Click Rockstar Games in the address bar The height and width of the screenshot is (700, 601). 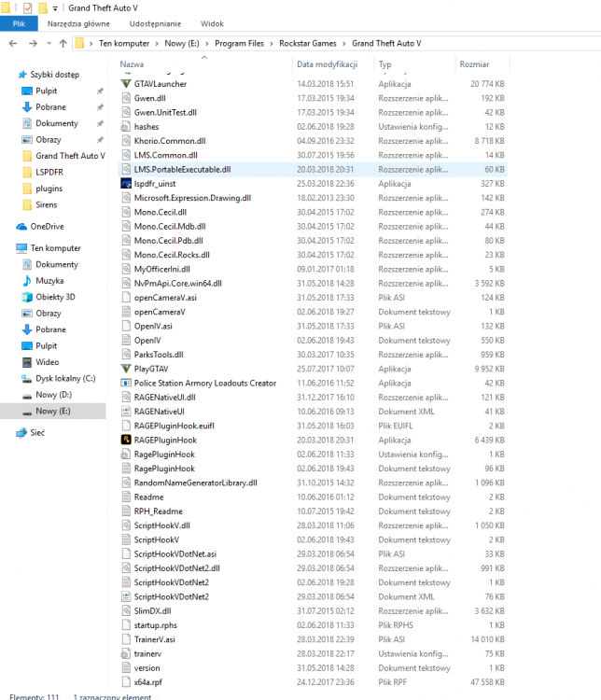308,43
